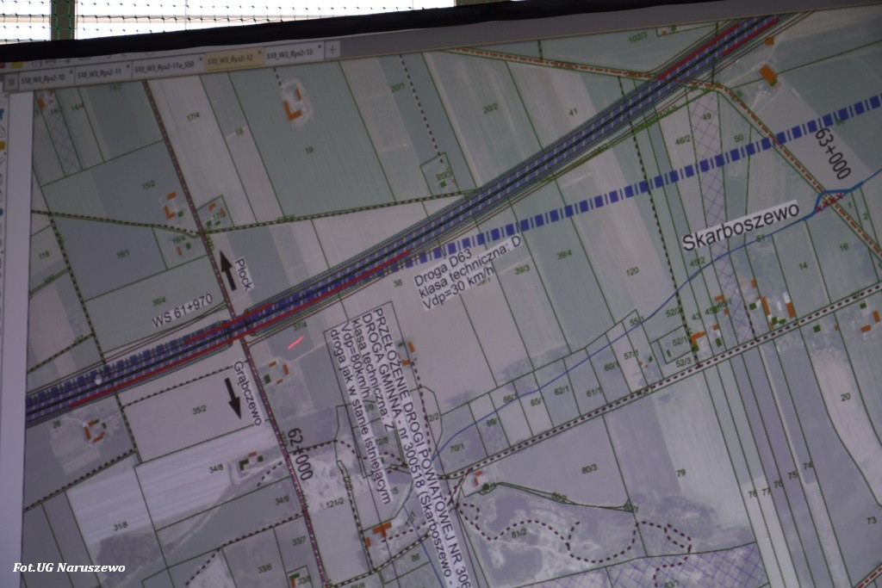Click the 62+000 chainage marker
This screenshot has width=882, height=588.
coord(300,454)
